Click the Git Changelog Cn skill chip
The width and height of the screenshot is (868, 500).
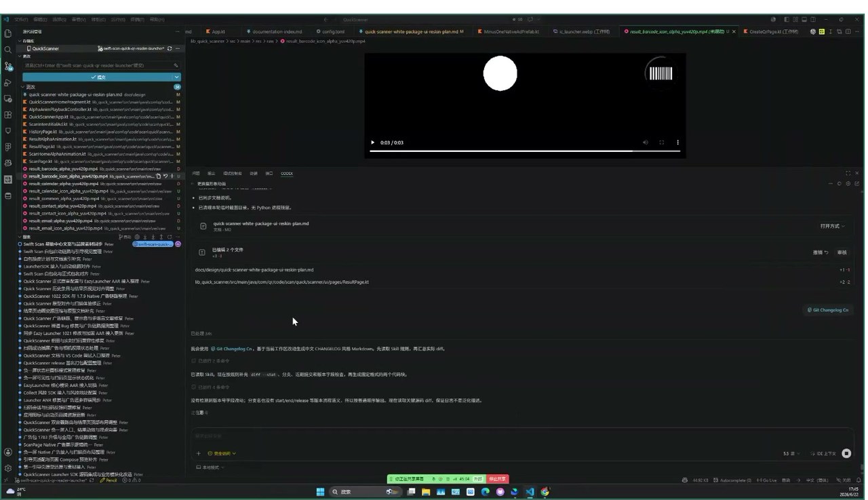pos(827,309)
